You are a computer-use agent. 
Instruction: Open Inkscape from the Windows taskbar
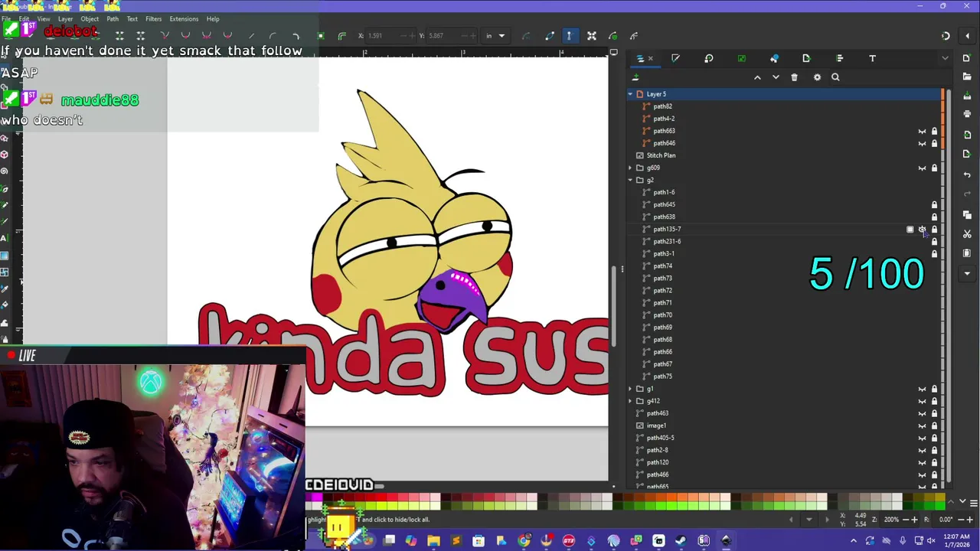pyautogui.click(x=726, y=541)
